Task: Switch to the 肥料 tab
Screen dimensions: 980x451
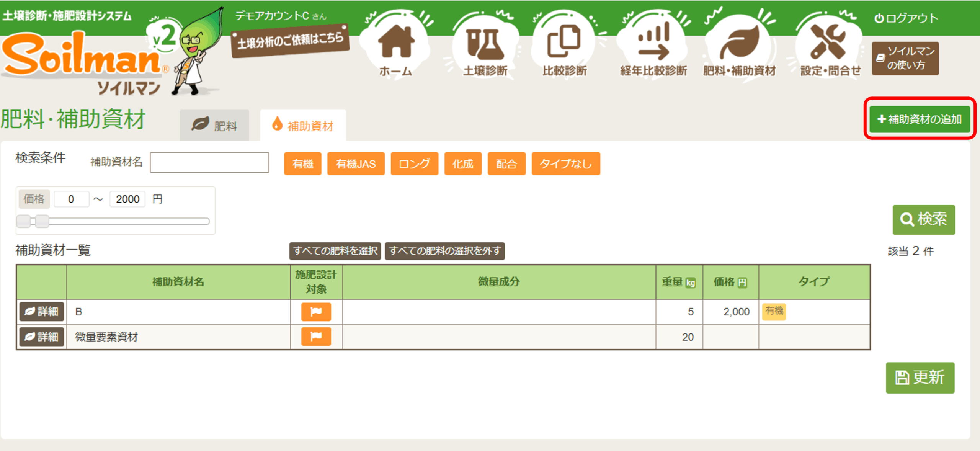Action: [215, 126]
